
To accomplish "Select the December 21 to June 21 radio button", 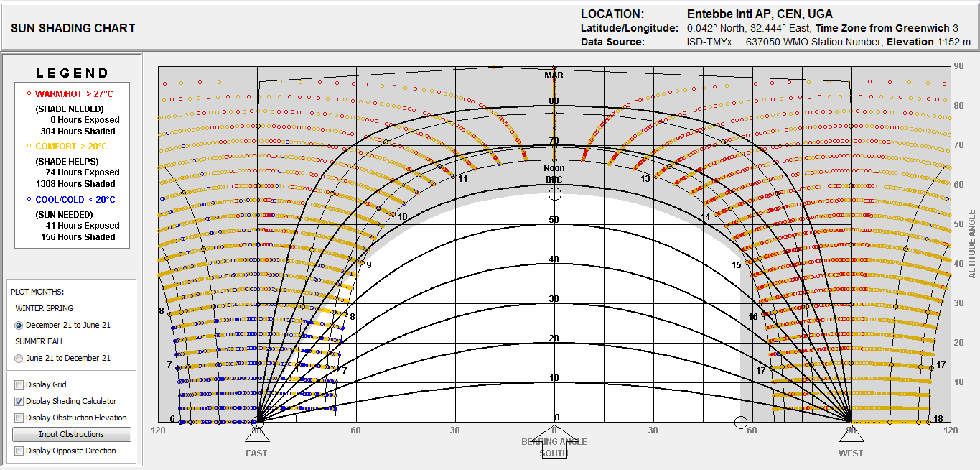I will 18,324.
